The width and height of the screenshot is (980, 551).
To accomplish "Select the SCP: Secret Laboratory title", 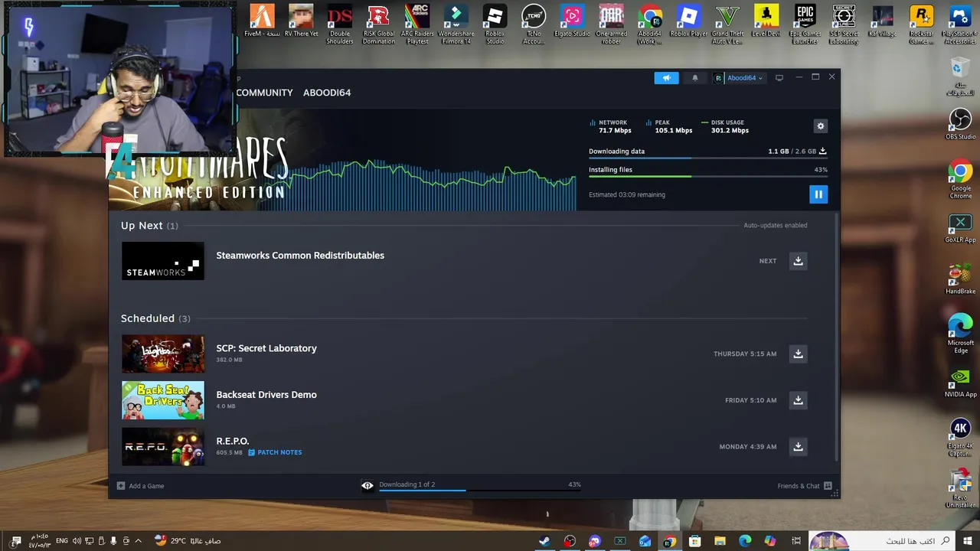I will [x=266, y=348].
